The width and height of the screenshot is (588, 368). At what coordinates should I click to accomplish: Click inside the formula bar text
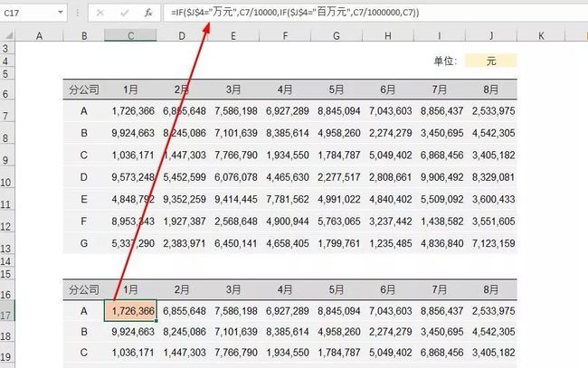tap(294, 13)
